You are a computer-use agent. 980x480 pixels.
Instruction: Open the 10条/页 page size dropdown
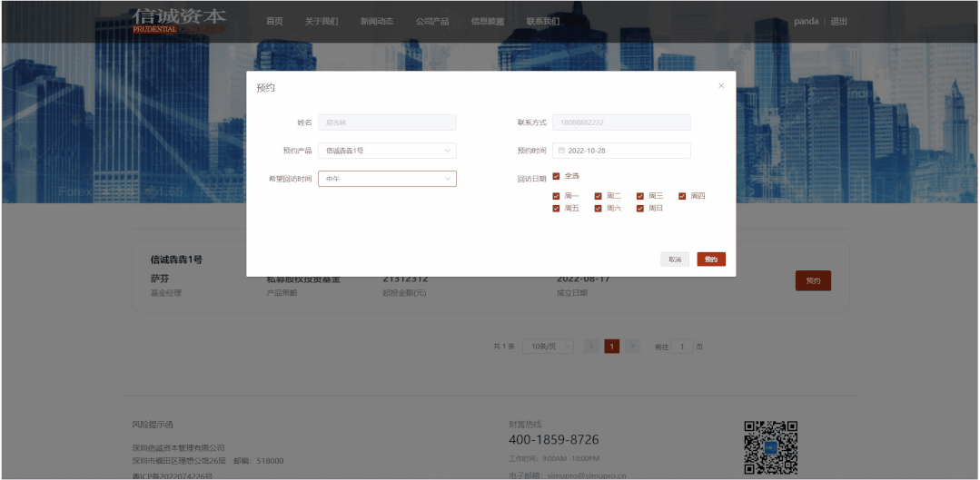[x=548, y=347]
